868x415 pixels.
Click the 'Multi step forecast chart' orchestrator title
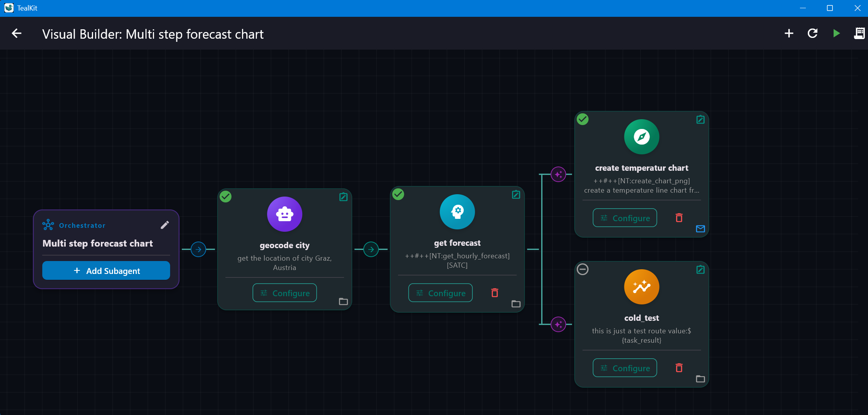pyautogui.click(x=98, y=243)
